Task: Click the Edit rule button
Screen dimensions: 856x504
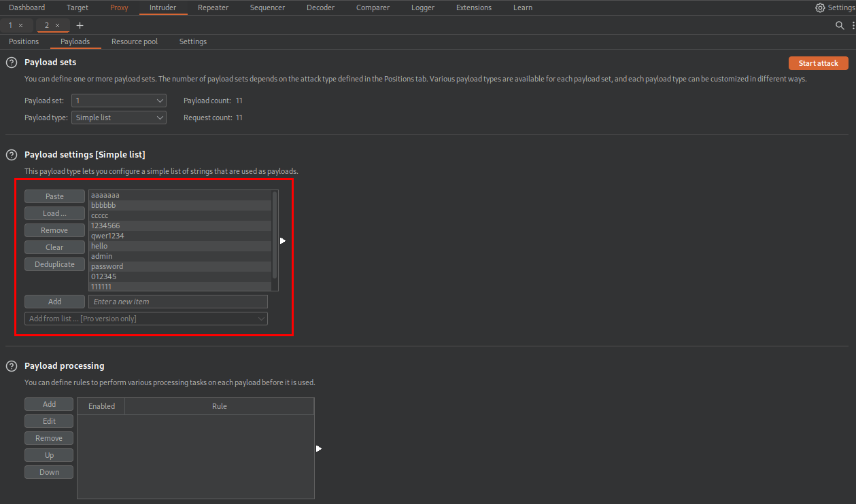Action: tap(49, 421)
